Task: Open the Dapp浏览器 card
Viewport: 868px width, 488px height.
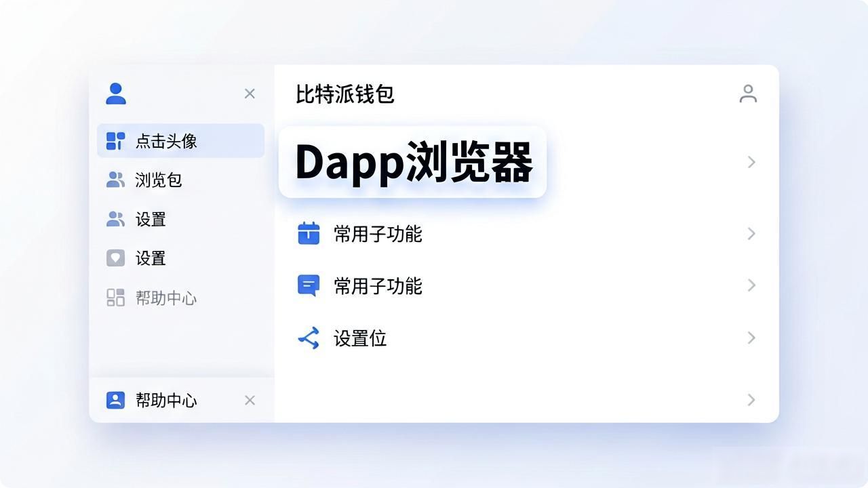Action: pyautogui.click(x=412, y=162)
